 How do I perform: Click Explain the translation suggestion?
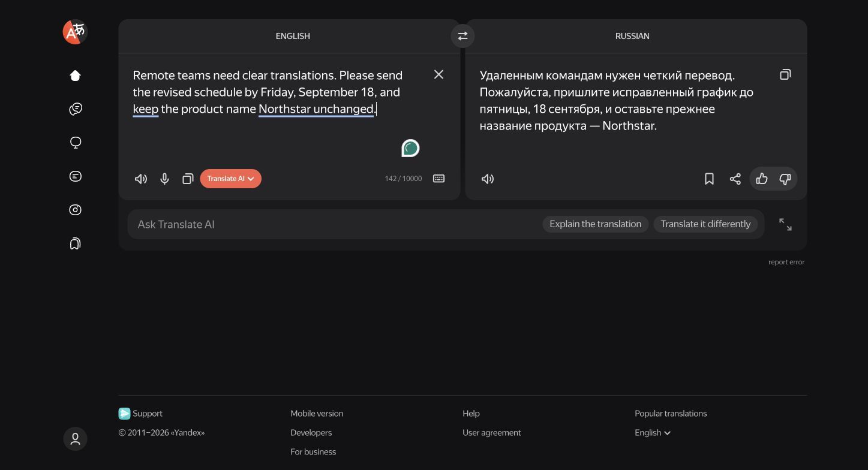pos(595,224)
